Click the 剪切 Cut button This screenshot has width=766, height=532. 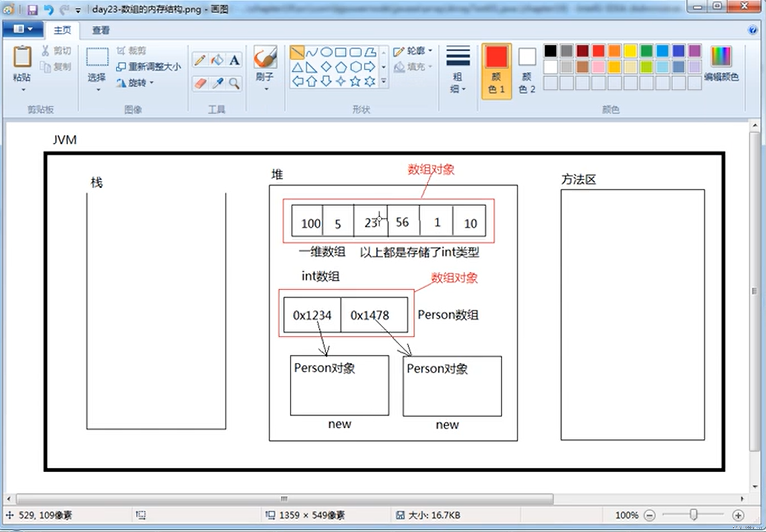[56, 51]
